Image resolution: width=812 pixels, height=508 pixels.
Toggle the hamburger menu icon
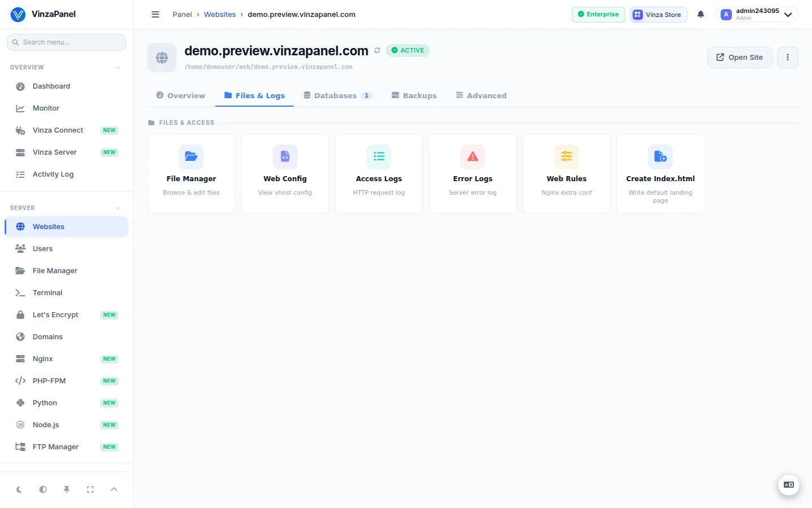[156, 15]
